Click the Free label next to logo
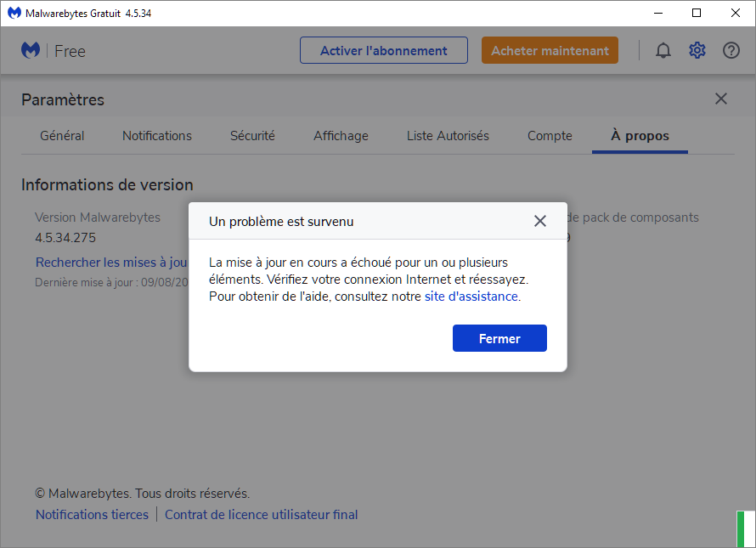Screen dimensions: 756x548 70,51
